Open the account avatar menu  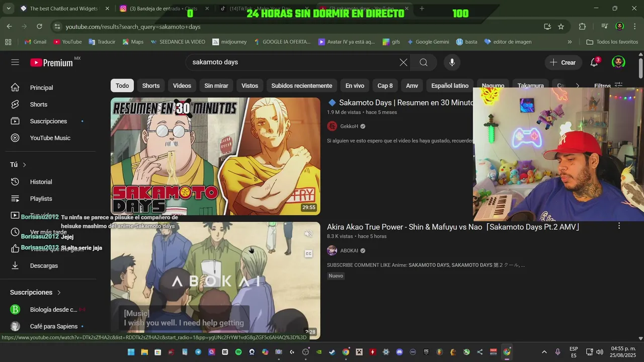(618, 62)
